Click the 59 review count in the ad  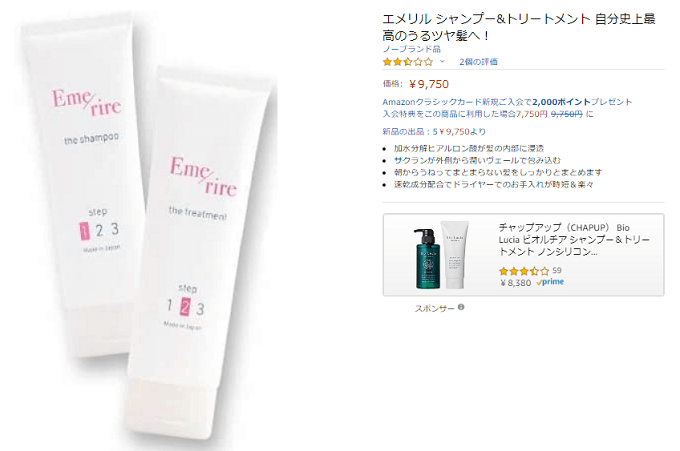click(557, 271)
